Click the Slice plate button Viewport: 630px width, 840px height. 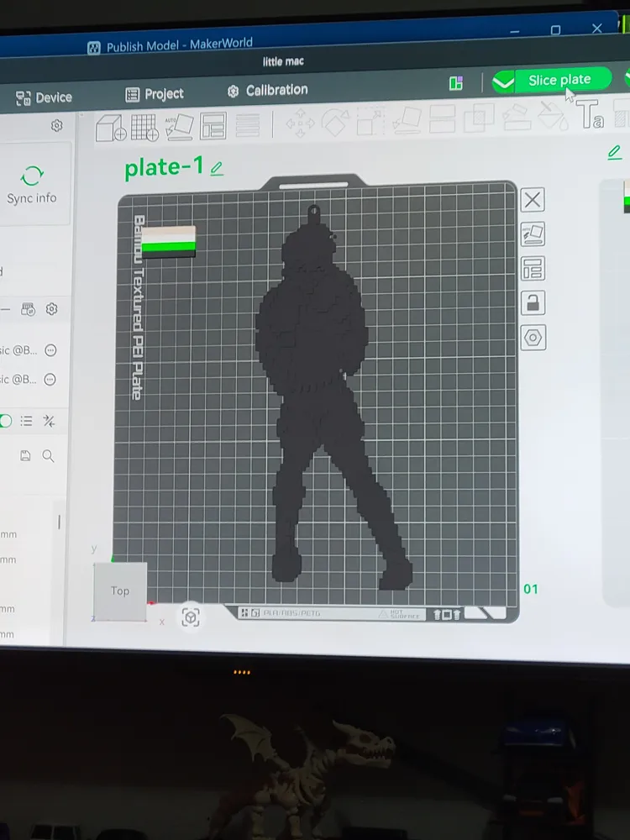[x=559, y=80]
